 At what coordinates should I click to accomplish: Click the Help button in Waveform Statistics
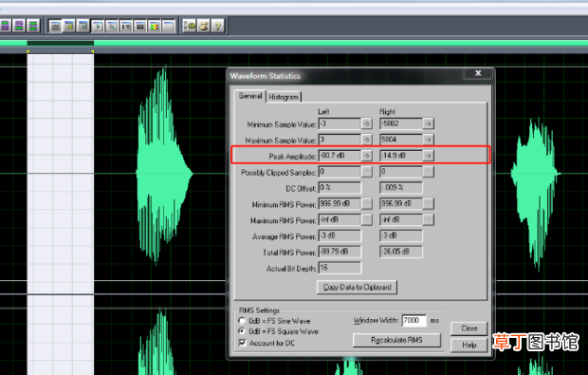(x=469, y=345)
